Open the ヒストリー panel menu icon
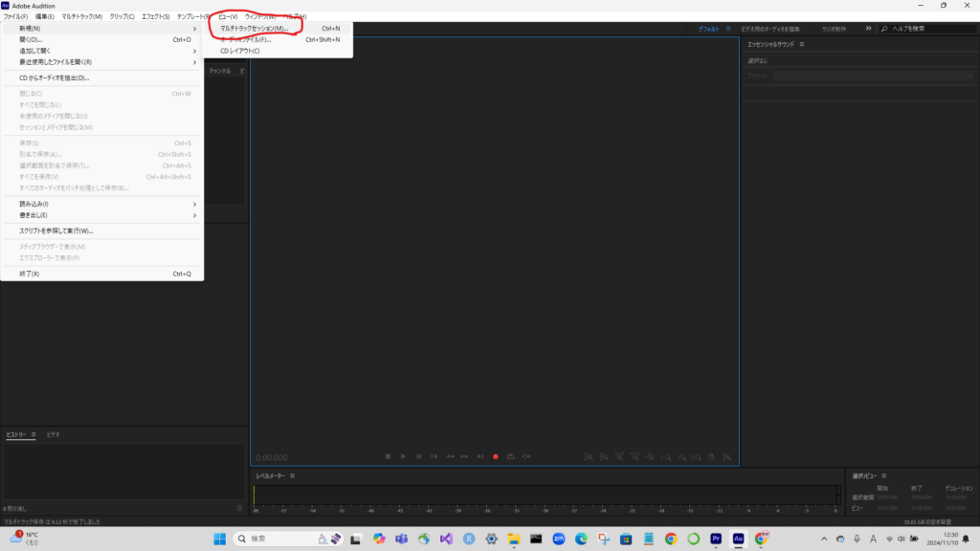The height and width of the screenshot is (551, 980). click(x=34, y=434)
